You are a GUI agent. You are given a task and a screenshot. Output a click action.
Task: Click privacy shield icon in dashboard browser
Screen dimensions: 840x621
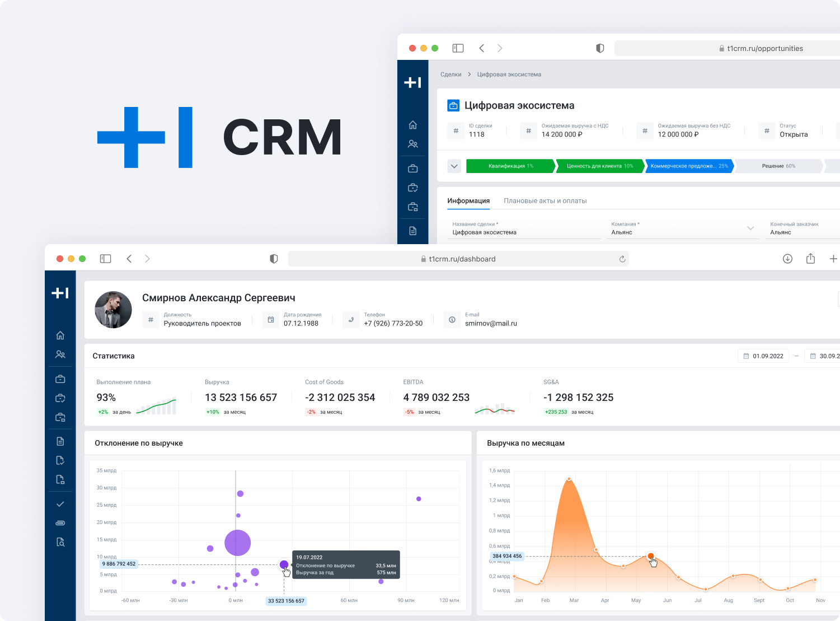pyautogui.click(x=274, y=259)
